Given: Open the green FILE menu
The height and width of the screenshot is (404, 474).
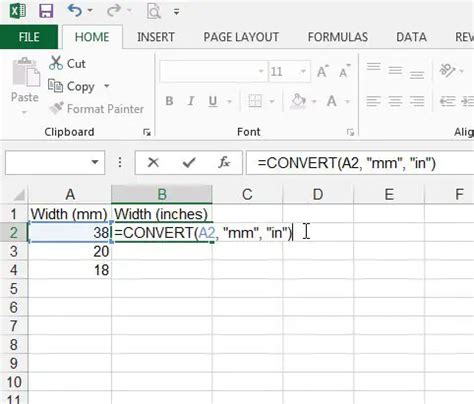Looking at the screenshot, I should pyautogui.click(x=29, y=37).
